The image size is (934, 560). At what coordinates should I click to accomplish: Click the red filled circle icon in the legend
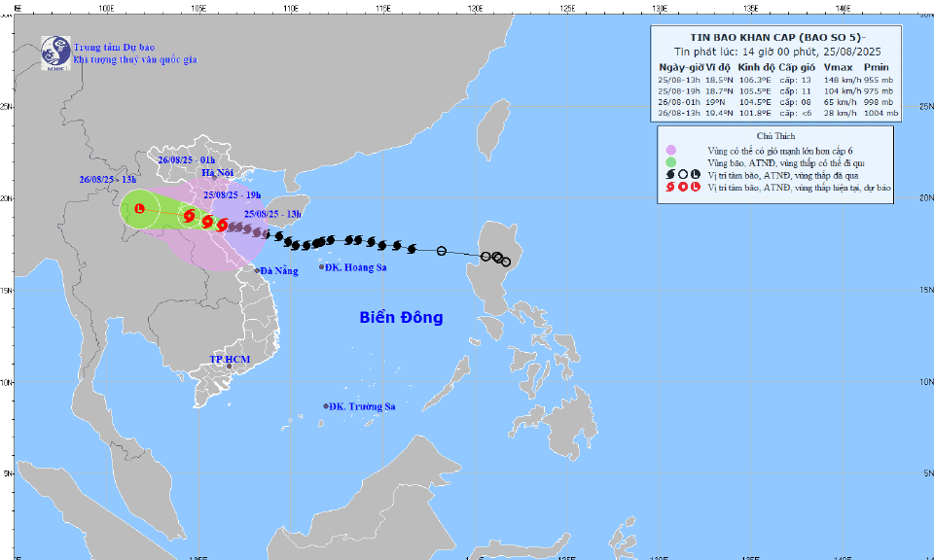[x=683, y=187]
